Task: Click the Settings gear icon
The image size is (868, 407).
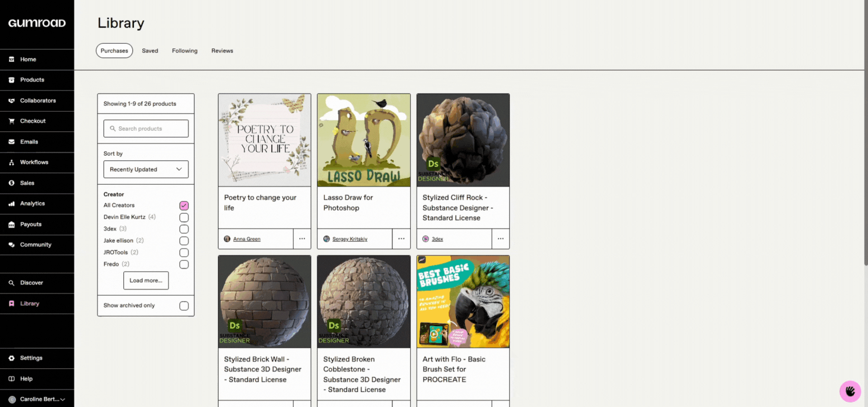Action: pos(12,358)
